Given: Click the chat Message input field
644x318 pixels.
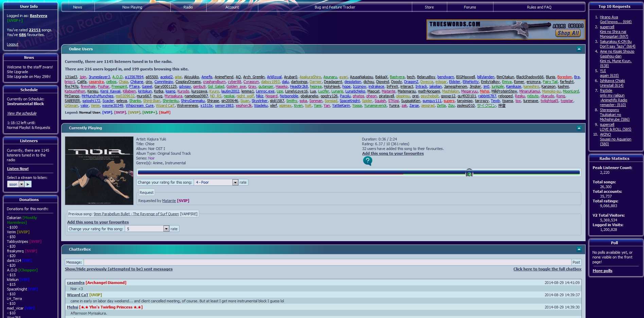Looking at the screenshot, I should (x=328, y=262).
